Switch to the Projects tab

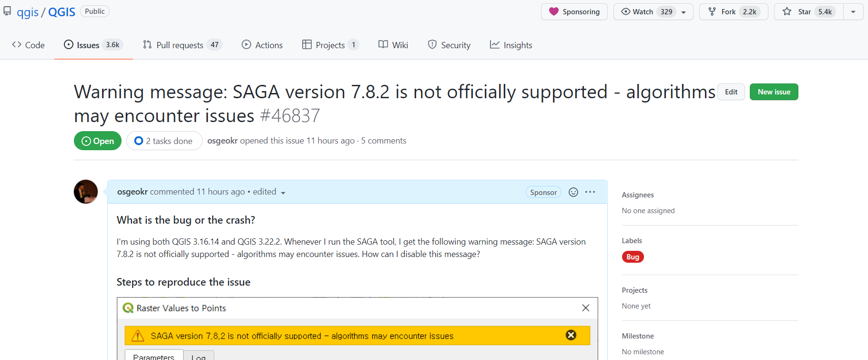tap(330, 45)
